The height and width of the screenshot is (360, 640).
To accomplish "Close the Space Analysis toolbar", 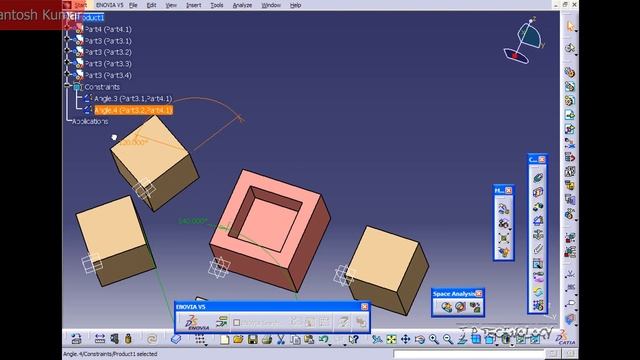I will click(x=478, y=293).
